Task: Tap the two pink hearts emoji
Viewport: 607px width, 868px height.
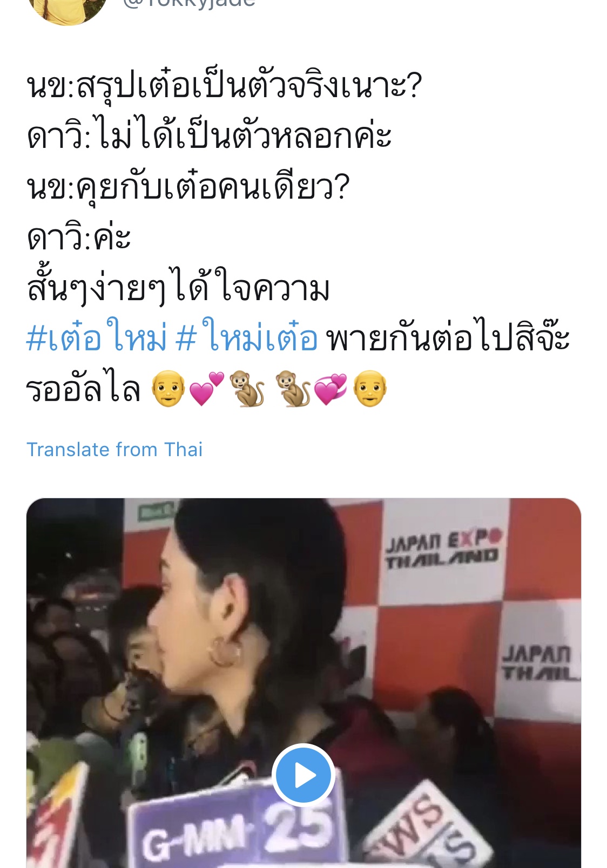Action: 207,388
